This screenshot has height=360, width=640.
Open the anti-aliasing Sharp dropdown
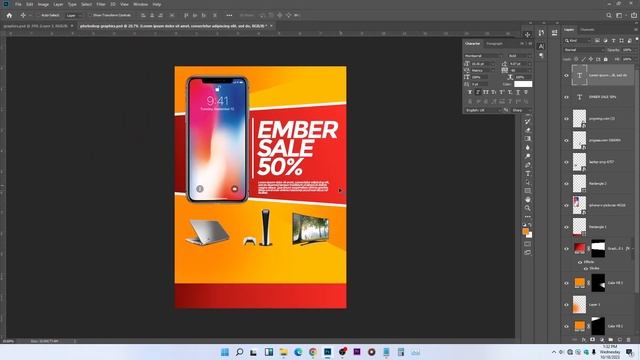pos(521,110)
